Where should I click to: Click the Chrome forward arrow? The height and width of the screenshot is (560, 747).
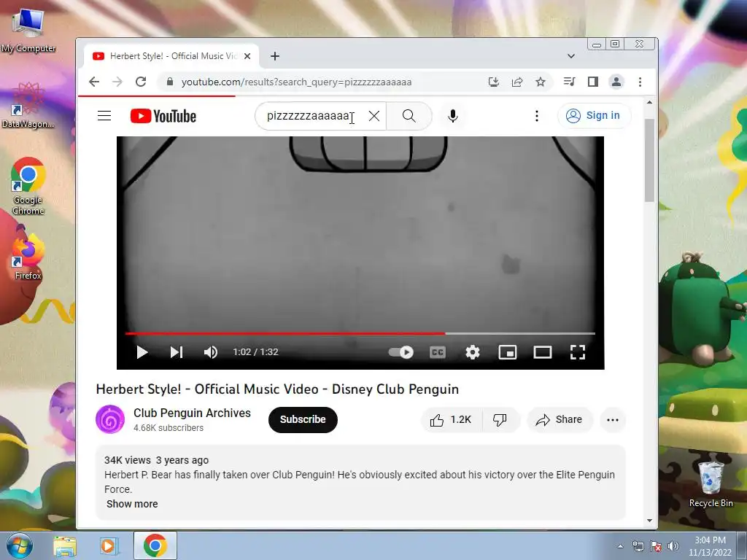click(117, 82)
